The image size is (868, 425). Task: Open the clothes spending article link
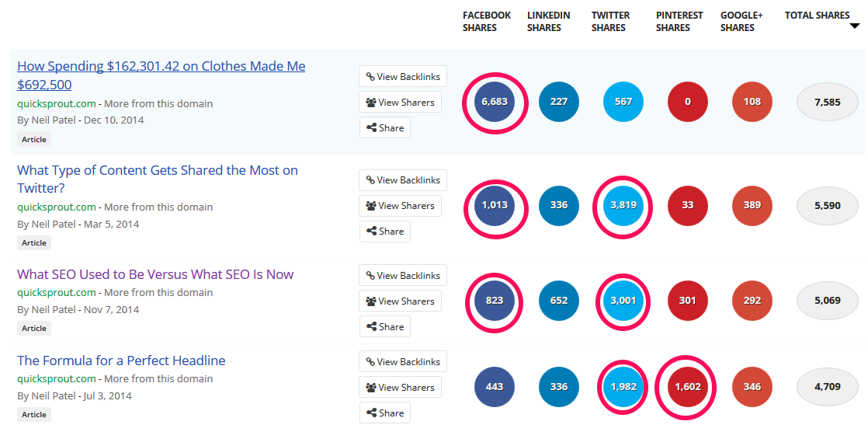[x=161, y=75]
